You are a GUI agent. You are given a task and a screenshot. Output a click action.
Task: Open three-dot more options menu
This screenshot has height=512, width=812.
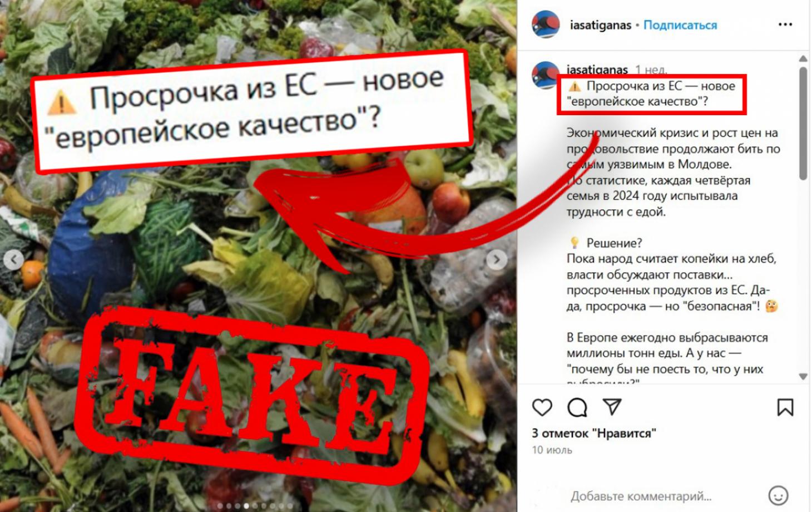tap(785, 24)
